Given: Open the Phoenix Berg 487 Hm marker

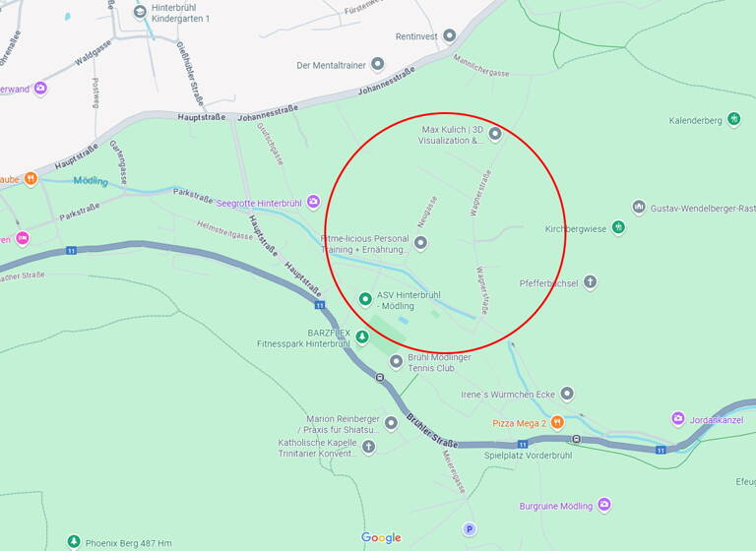Looking at the screenshot, I should click(x=73, y=542).
